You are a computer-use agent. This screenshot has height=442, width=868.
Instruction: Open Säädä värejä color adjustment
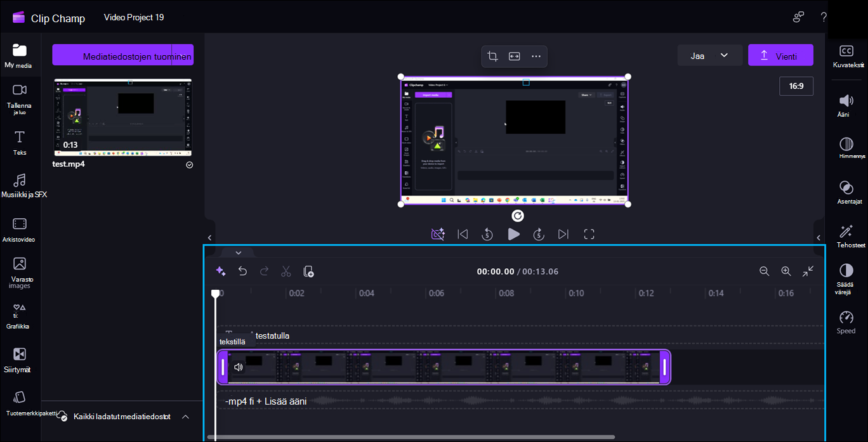[x=846, y=279]
